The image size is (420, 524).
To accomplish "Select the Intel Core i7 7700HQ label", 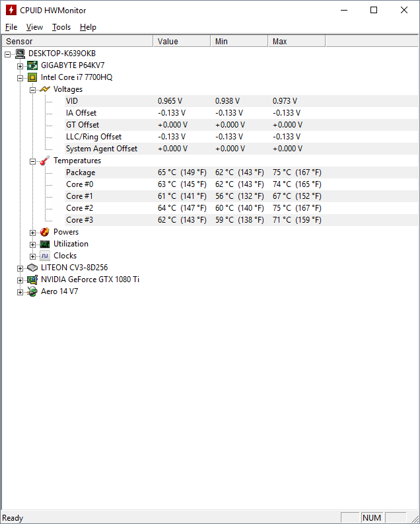I will [77, 77].
